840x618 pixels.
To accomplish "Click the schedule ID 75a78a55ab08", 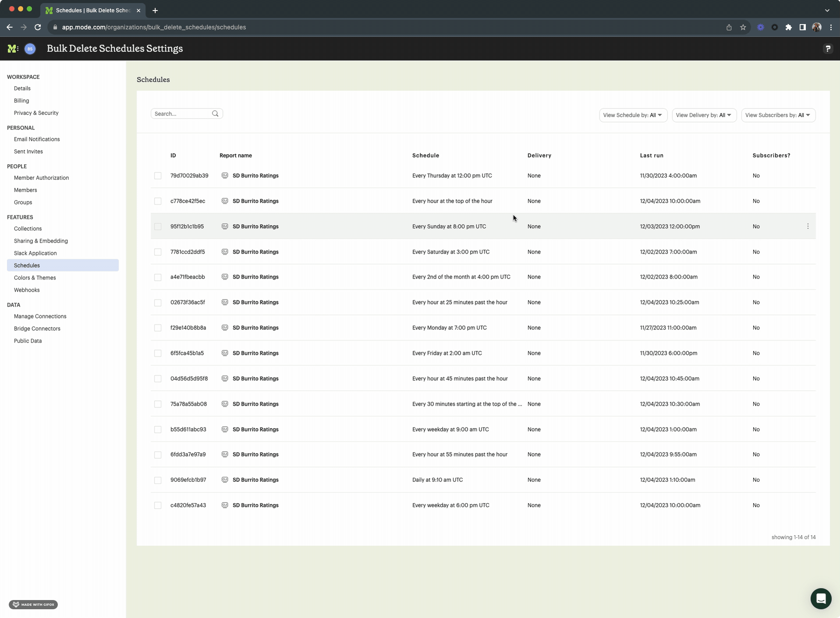I will point(188,404).
